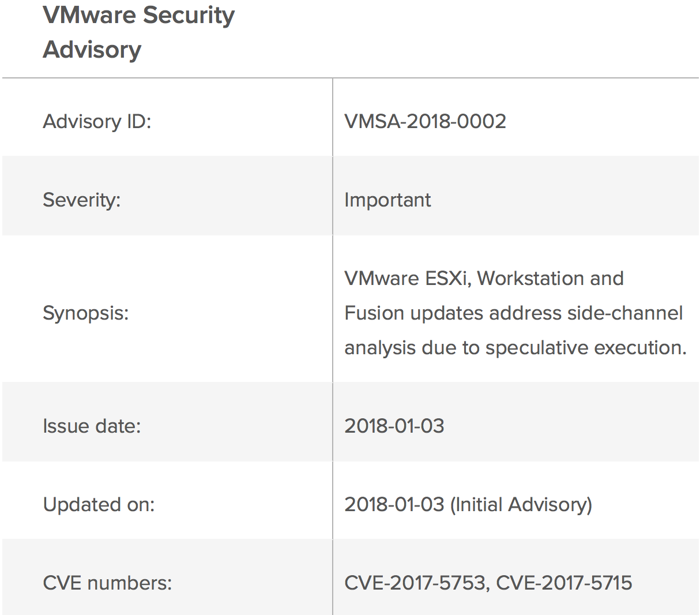The height and width of the screenshot is (615, 700).
Task: Click the date in the Updated on row
Action: coord(394,505)
